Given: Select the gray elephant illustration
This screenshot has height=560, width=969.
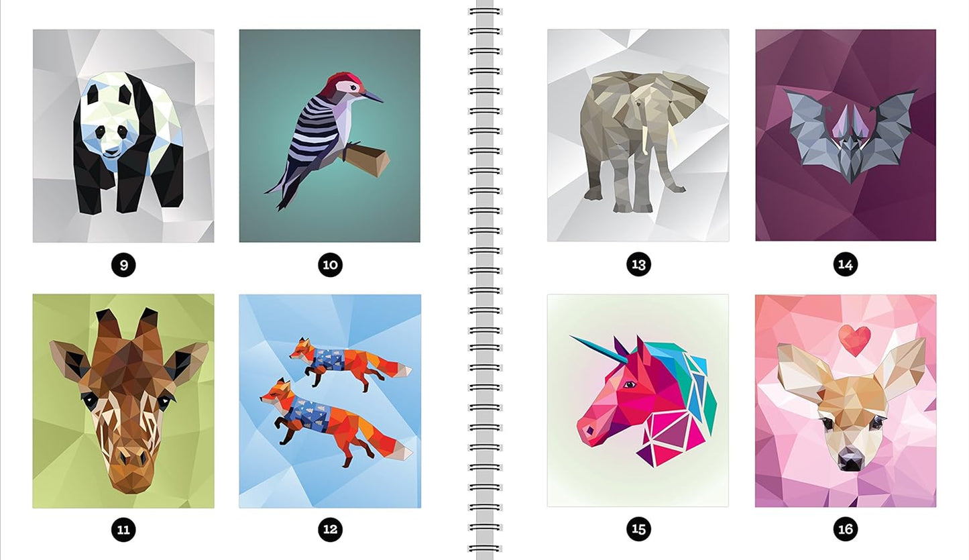Looking at the screenshot, I should pos(638,135).
